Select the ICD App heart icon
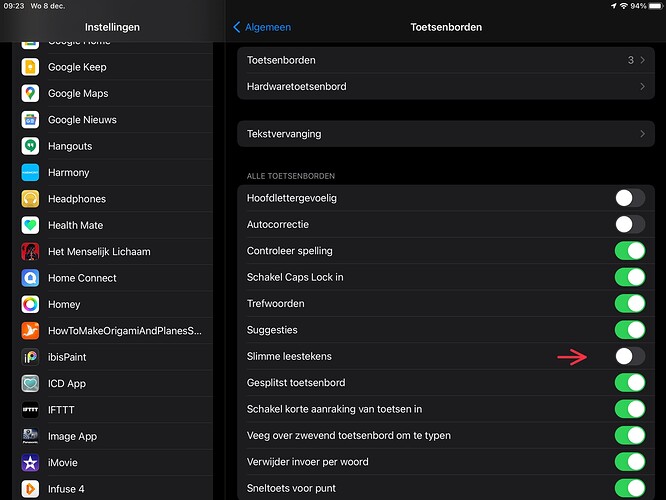Viewport: 666px width, 500px height. [30, 383]
